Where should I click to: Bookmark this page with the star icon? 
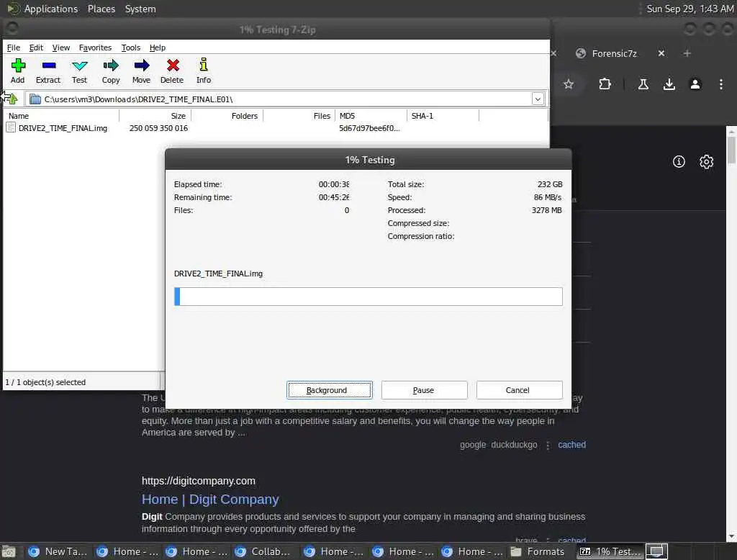[569, 84]
